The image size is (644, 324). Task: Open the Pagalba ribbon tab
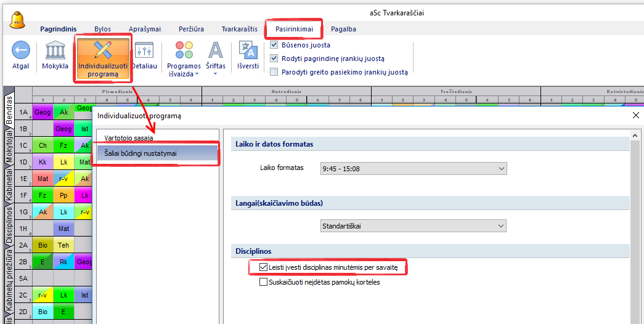coord(343,29)
